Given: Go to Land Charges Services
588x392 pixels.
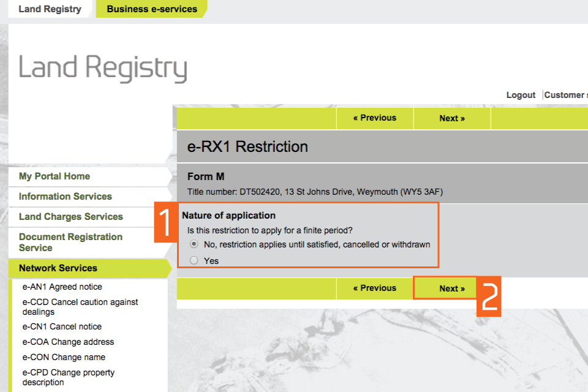Looking at the screenshot, I should coord(70,217).
